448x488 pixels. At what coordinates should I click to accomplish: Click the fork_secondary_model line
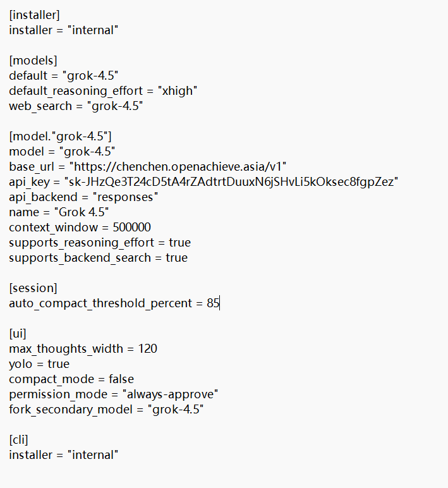pyautogui.click(x=106, y=410)
